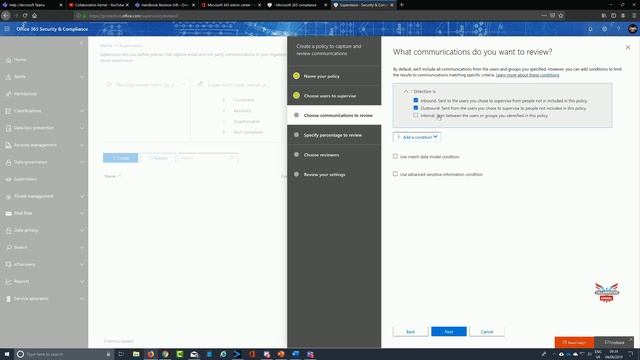The height and width of the screenshot is (360, 640).
Task: Click the Reports chart icon
Action: [9, 282]
